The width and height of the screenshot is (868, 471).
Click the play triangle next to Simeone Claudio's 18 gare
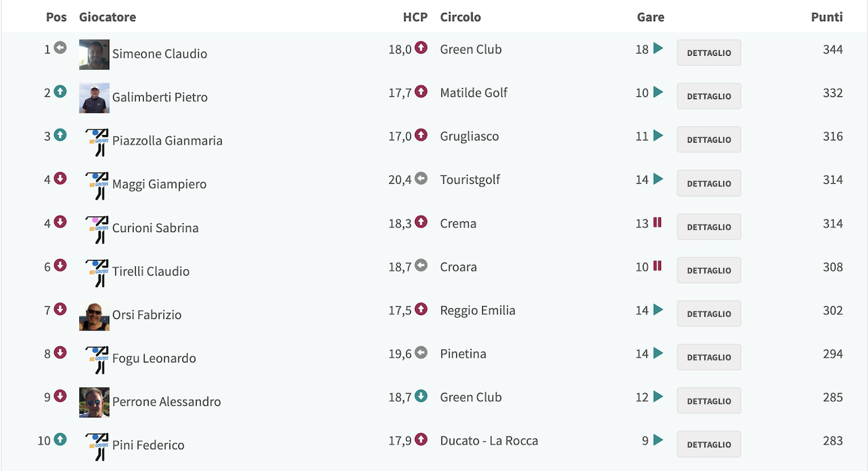658,49
